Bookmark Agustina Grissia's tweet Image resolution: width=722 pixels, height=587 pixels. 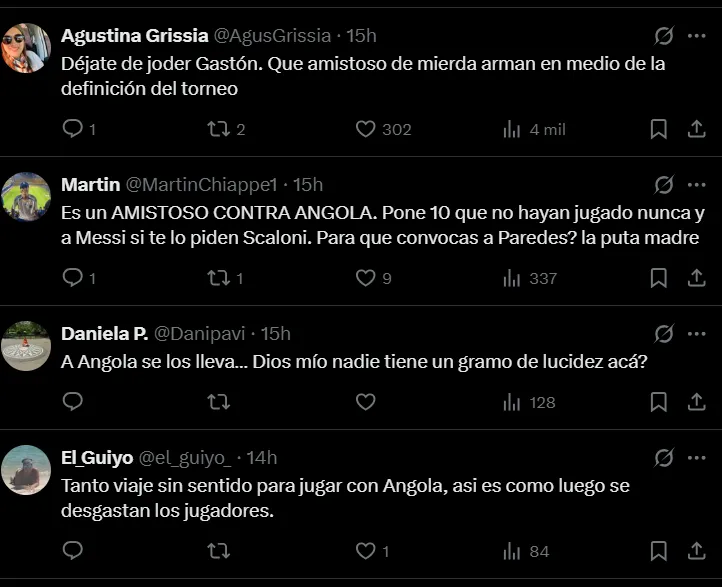click(658, 129)
